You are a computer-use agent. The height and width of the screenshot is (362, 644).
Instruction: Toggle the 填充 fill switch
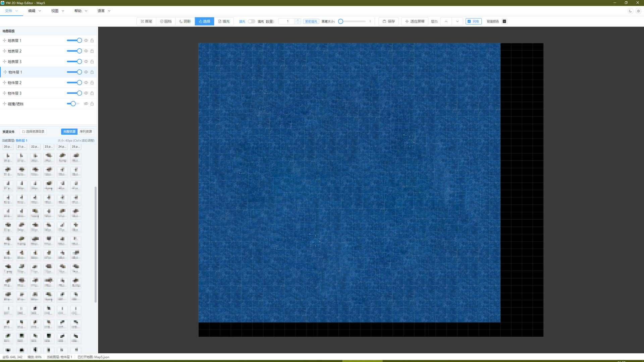pyautogui.click(x=251, y=21)
